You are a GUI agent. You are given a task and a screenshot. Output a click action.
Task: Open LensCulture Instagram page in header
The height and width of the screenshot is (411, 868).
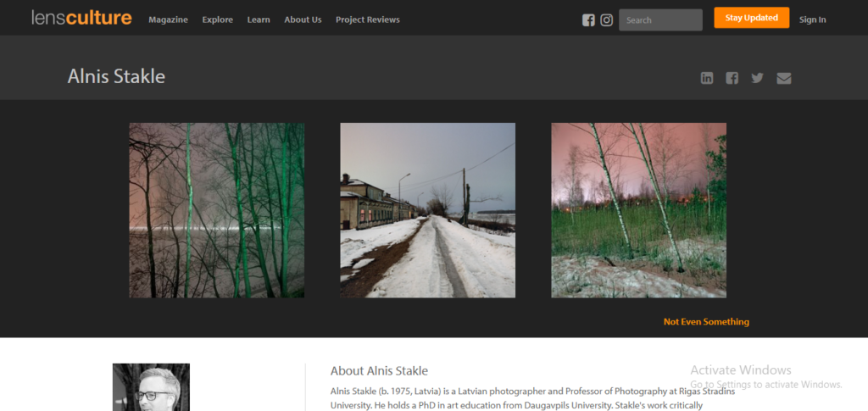click(x=607, y=20)
